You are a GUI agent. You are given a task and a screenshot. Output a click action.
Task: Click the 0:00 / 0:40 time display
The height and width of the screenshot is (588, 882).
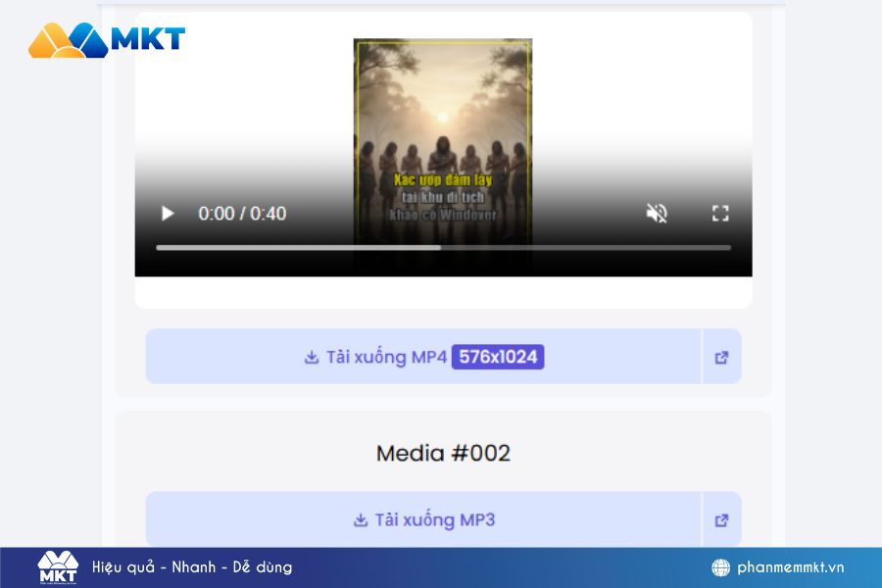coord(242,214)
